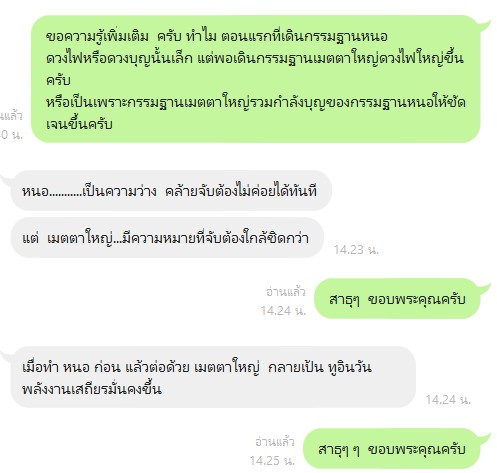Click the 14.25 น. timestamp
Image resolution: width=497 pixels, height=473 pixels.
point(272,461)
